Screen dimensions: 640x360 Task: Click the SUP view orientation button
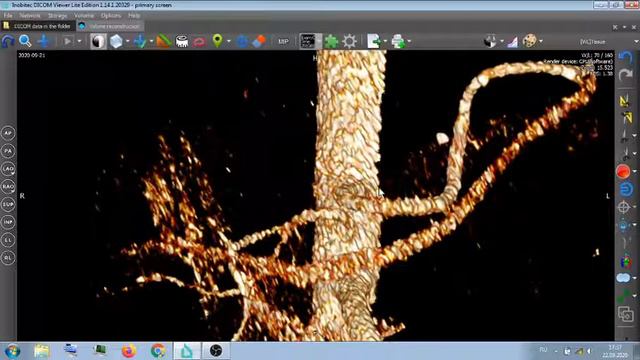8,204
